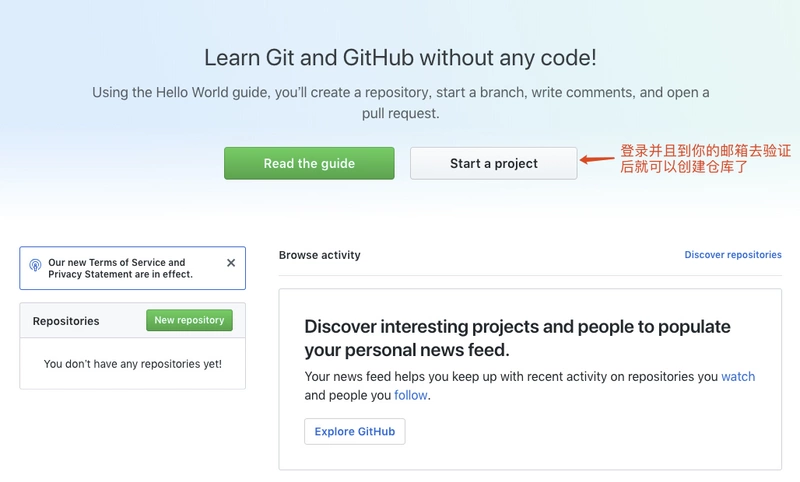Click the broadcast icon in the Terms notice
The height and width of the screenshot is (482, 800).
[x=35, y=265]
